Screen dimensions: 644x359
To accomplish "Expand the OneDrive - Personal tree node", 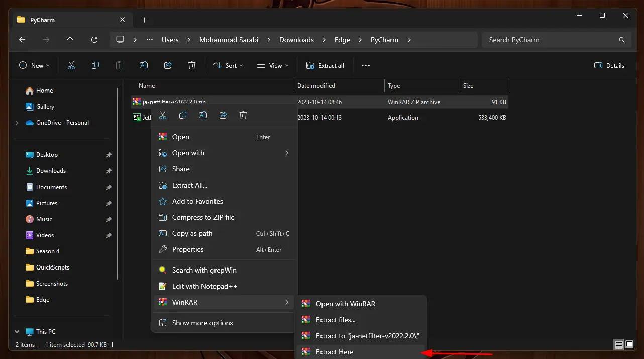I will 18,123.
